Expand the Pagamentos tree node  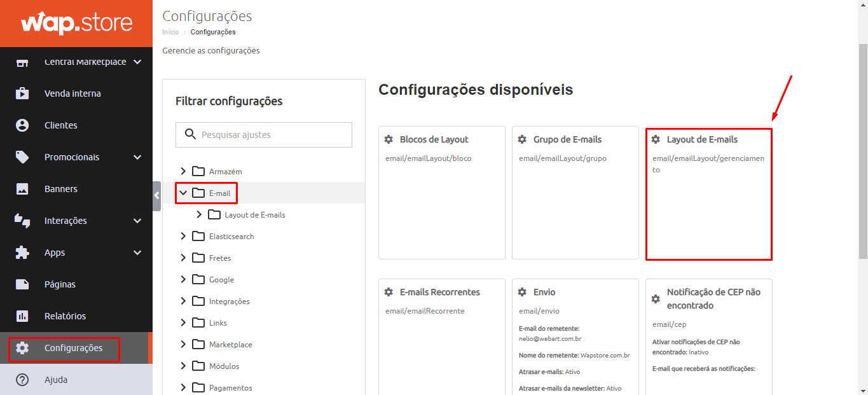(x=183, y=387)
